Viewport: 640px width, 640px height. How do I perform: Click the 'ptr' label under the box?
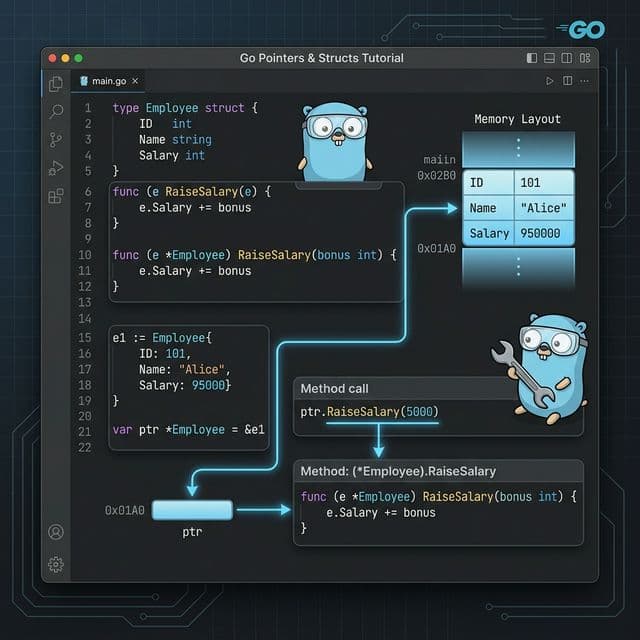(x=192, y=532)
